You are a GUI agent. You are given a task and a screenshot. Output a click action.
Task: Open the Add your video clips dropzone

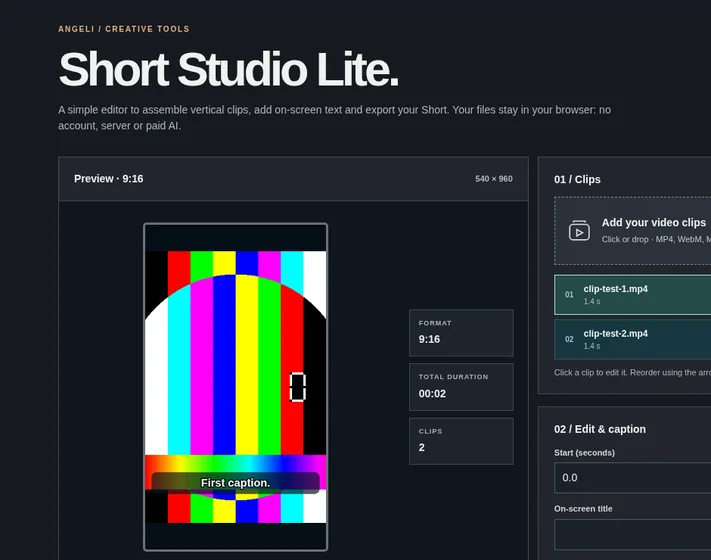click(x=633, y=231)
